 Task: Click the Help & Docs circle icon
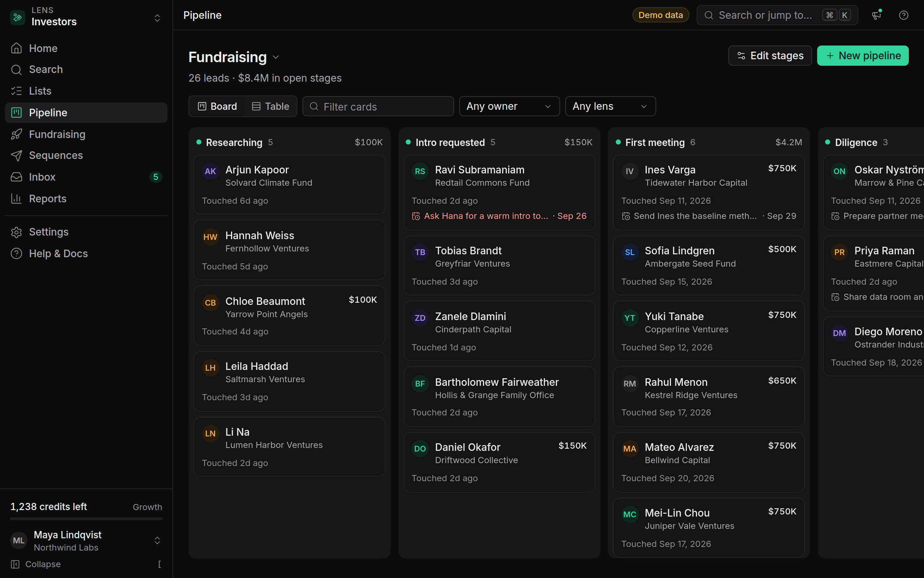pos(16,254)
